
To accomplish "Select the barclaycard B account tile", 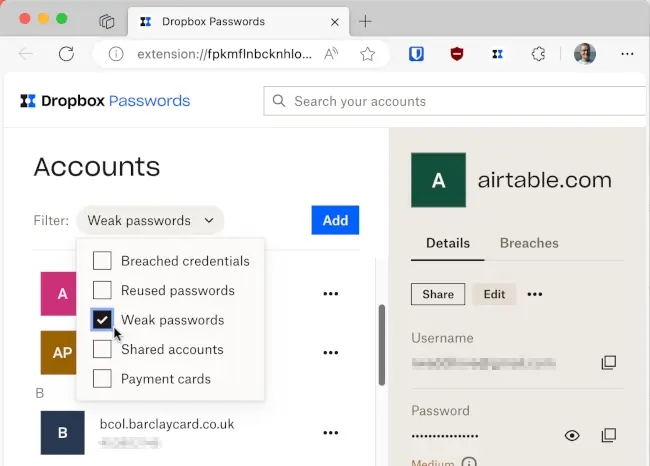I will point(63,433).
